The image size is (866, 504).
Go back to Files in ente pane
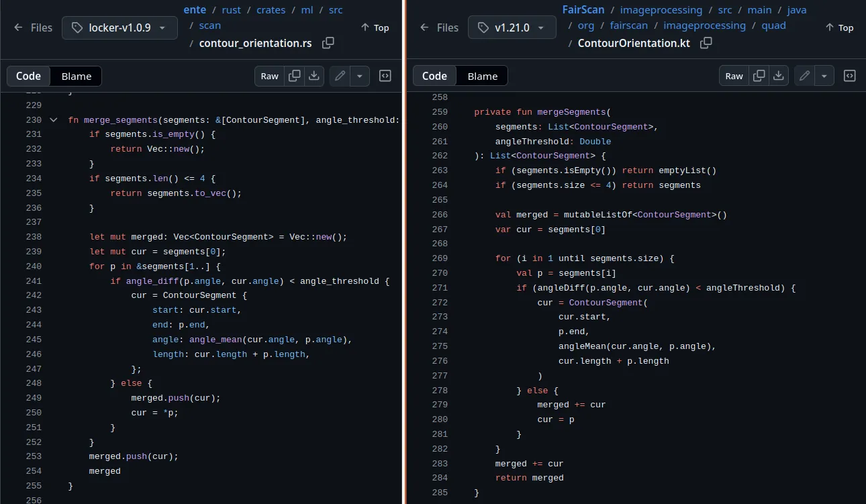[x=34, y=28]
